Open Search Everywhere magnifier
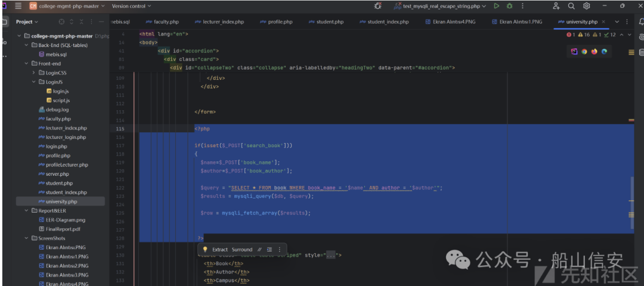 click(x=571, y=6)
